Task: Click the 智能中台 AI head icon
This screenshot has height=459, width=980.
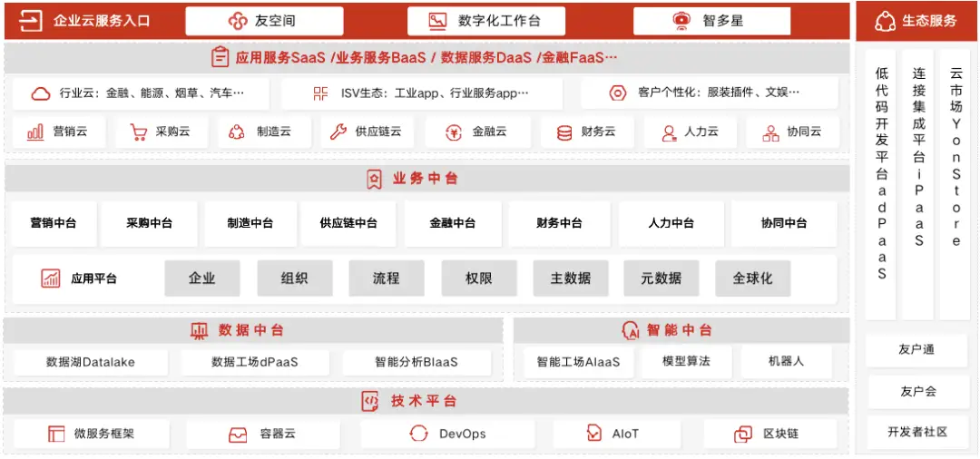Action: tap(630, 329)
